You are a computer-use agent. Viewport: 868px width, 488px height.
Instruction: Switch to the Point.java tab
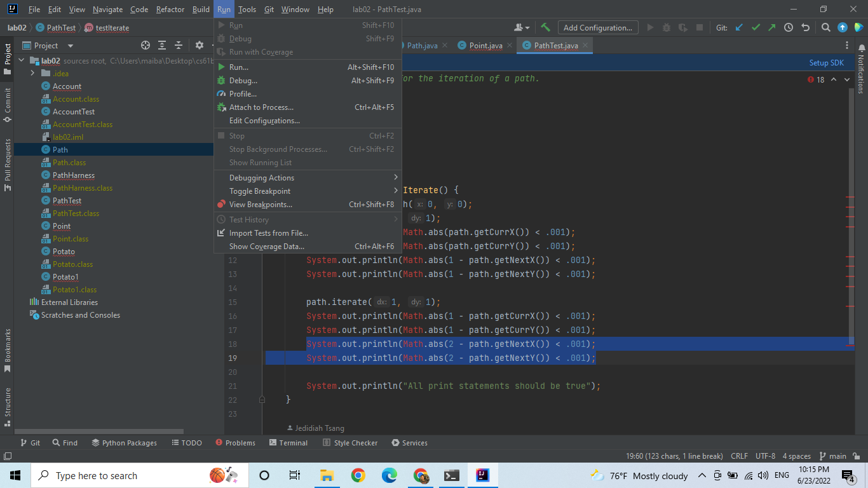click(x=485, y=46)
